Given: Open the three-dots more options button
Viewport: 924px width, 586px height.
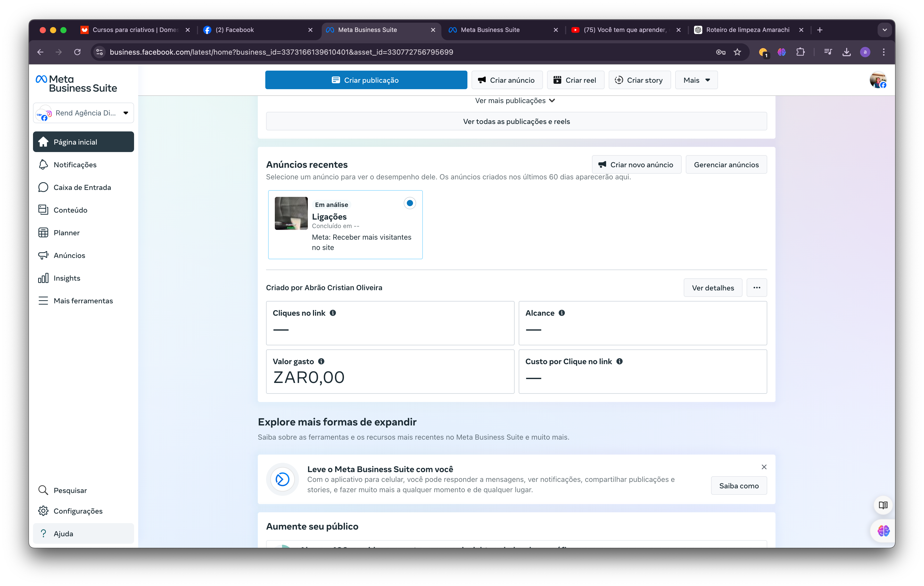Looking at the screenshot, I should click(757, 288).
